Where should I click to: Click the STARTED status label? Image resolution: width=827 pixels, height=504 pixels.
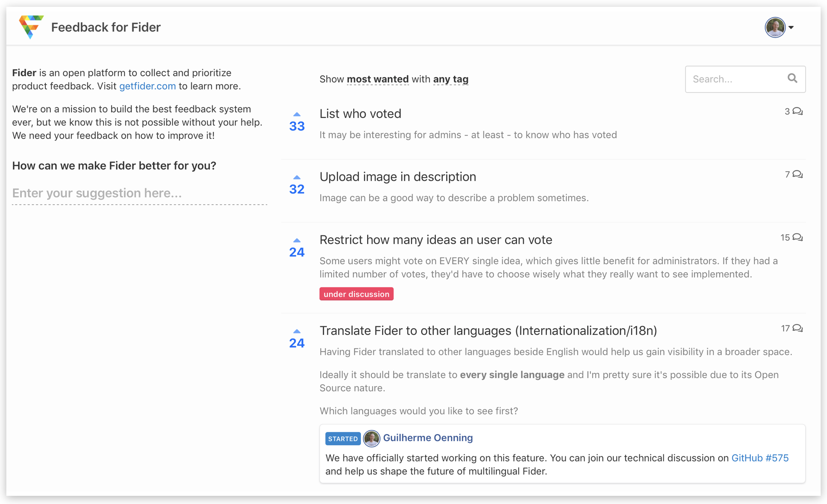pos(343,439)
